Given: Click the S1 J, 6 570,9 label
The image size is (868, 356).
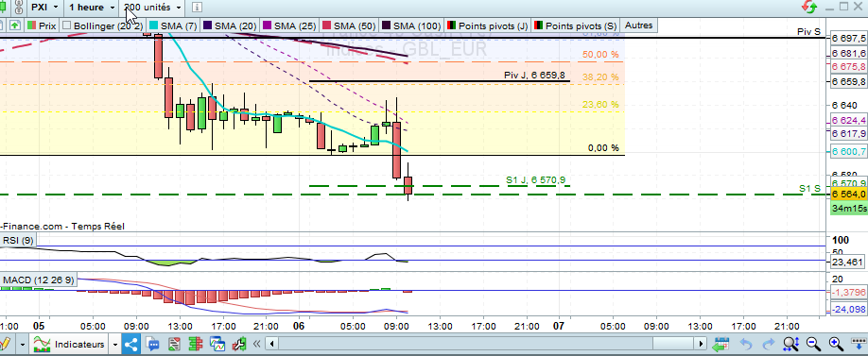Looking at the screenshot, I should pos(535,179).
